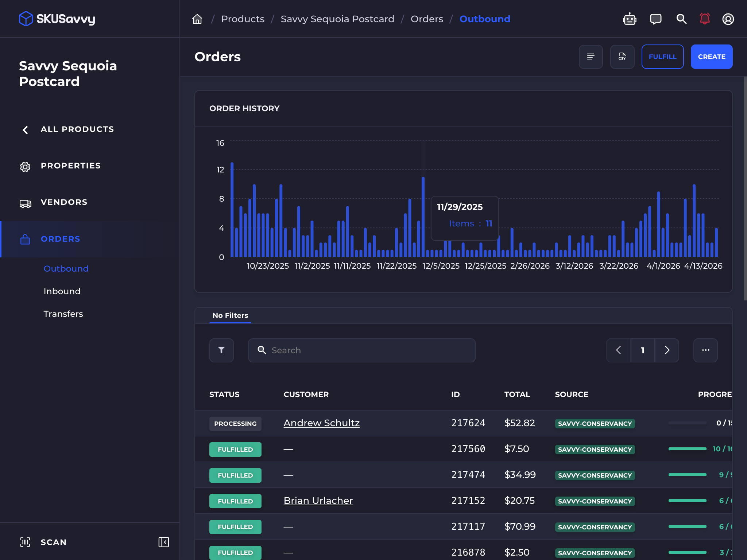This screenshot has width=747, height=560.
Task: Open Andrew Schultz's order details
Action: tap(321, 423)
